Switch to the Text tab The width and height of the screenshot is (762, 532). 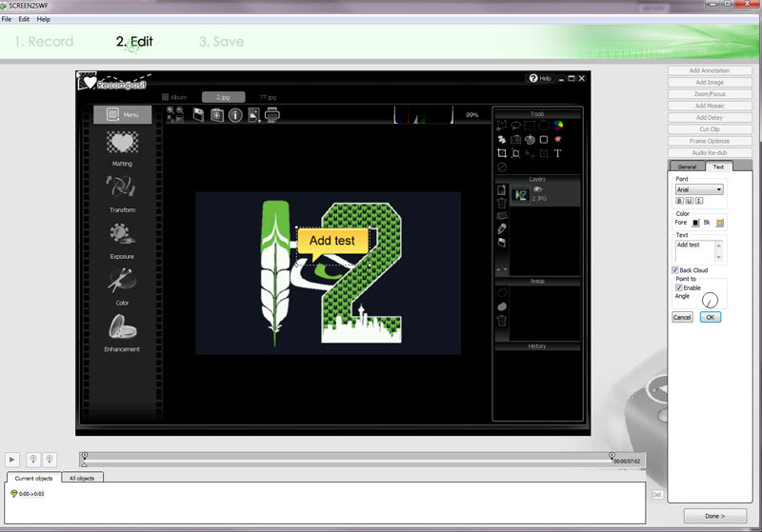[718, 167]
